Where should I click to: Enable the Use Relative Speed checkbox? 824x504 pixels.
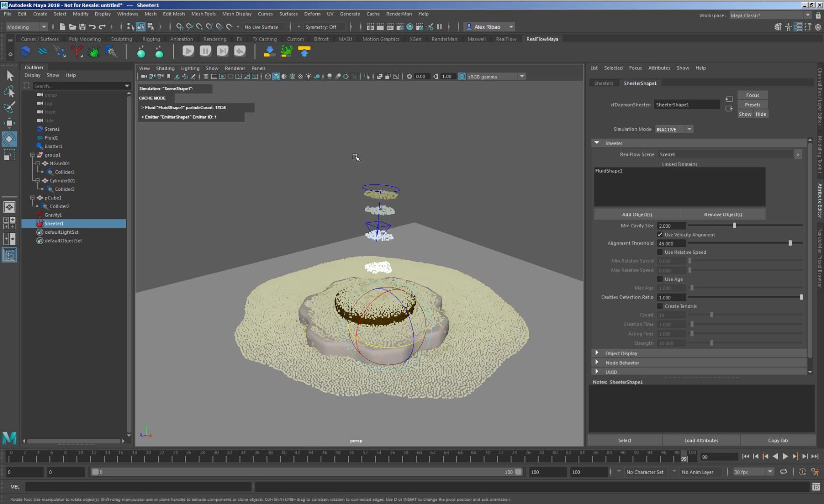pyautogui.click(x=660, y=252)
